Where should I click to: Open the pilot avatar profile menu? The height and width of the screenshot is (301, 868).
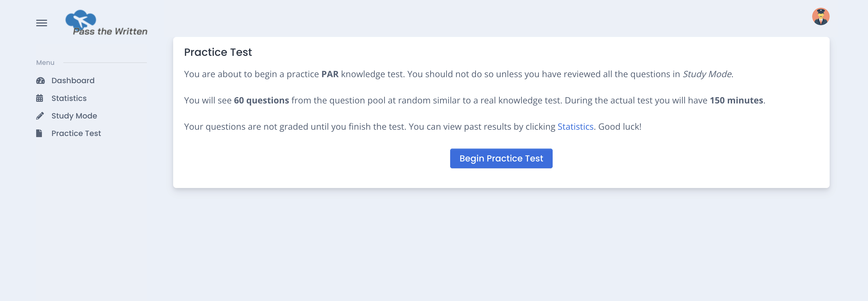820,16
